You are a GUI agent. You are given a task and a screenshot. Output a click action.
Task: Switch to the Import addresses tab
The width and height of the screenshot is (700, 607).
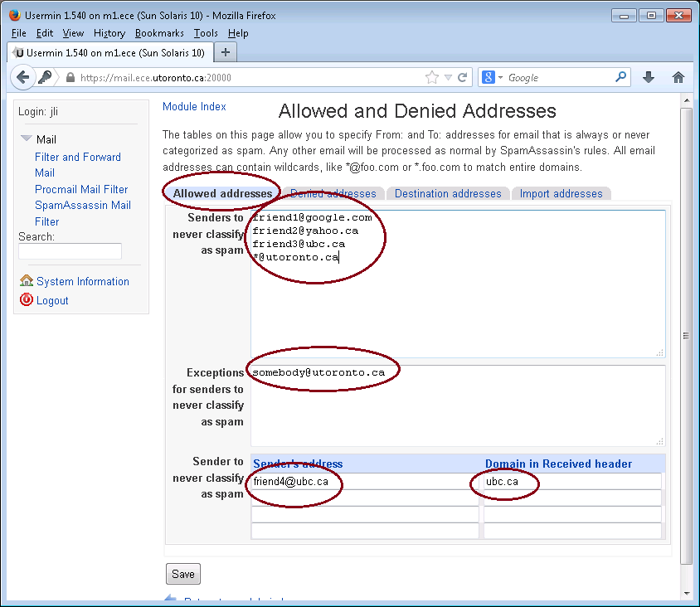tap(561, 193)
